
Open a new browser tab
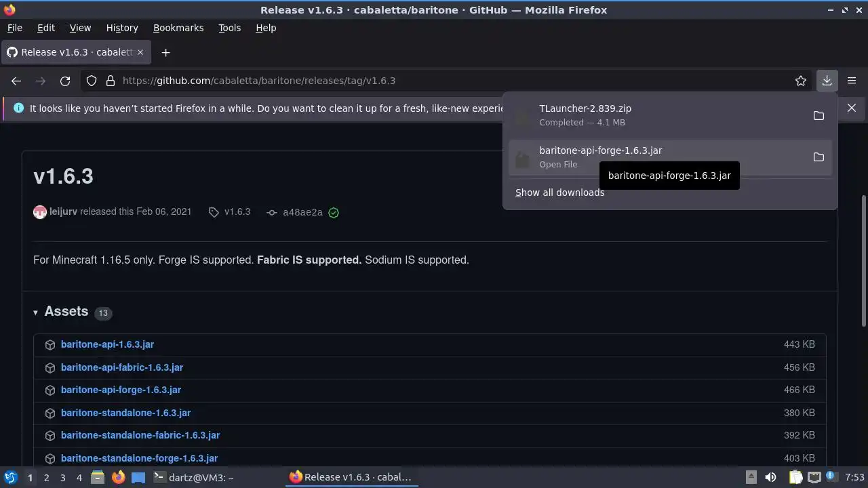pos(165,52)
